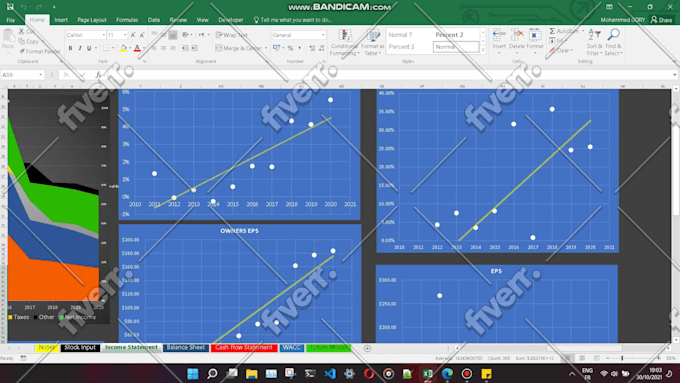Screen dimensions: 680x383
Task: Open the File menu
Action: (10, 20)
